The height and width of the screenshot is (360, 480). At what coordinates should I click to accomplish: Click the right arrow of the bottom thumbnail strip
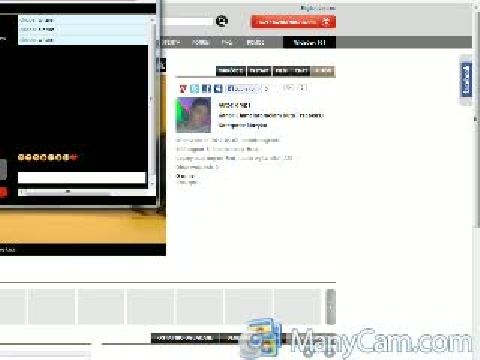pos(330,307)
